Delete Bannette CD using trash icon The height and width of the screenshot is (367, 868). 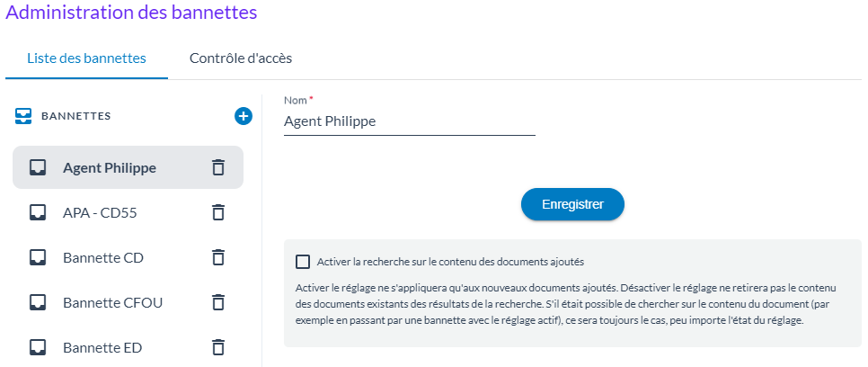pyautogui.click(x=217, y=257)
